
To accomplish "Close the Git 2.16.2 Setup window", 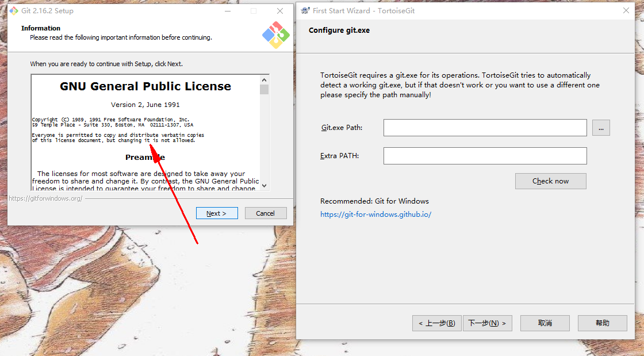I will pos(279,11).
